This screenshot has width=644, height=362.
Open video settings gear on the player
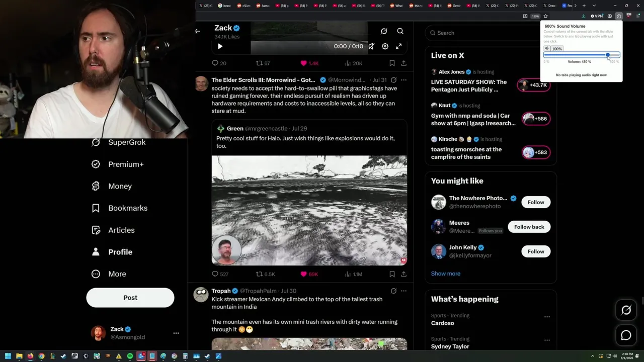coord(385,46)
